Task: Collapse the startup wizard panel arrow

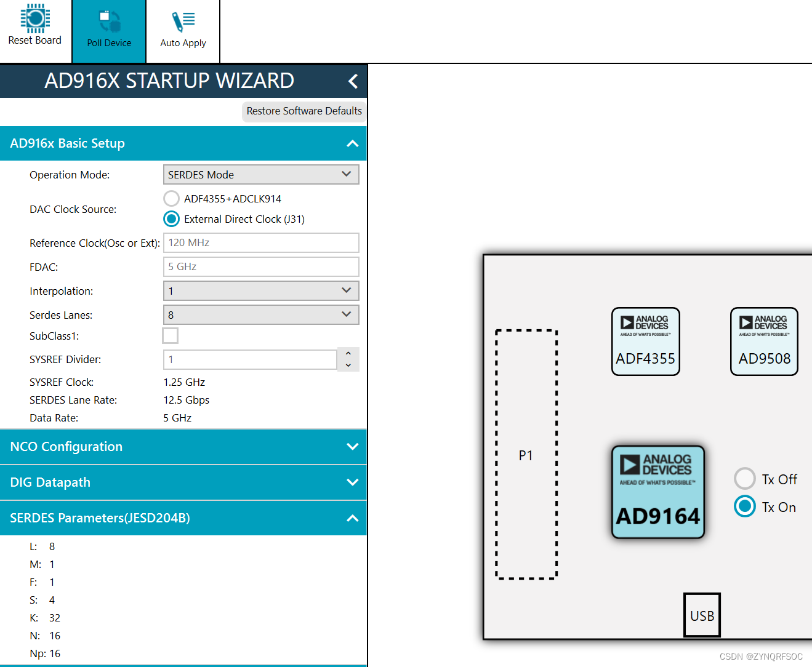Action: click(x=353, y=81)
